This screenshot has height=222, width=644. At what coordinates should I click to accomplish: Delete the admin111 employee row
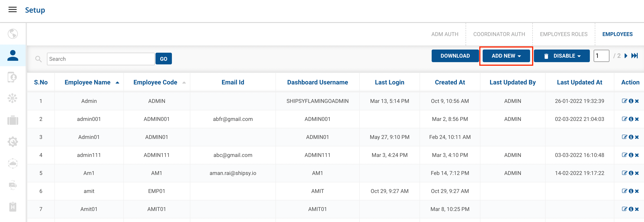coord(637,155)
